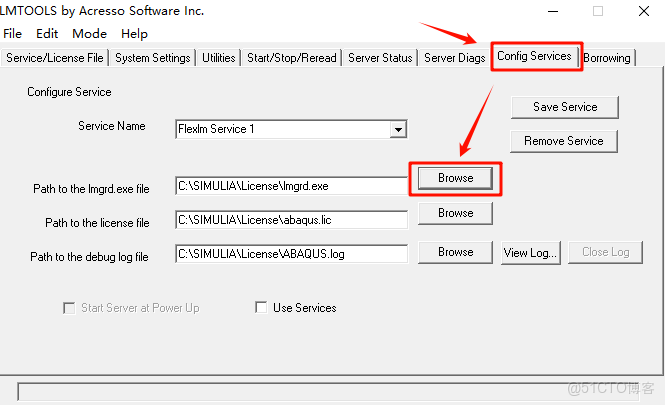Enable the Use Services checkbox
This screenshot has height=405, width=665.
(261, 307)
